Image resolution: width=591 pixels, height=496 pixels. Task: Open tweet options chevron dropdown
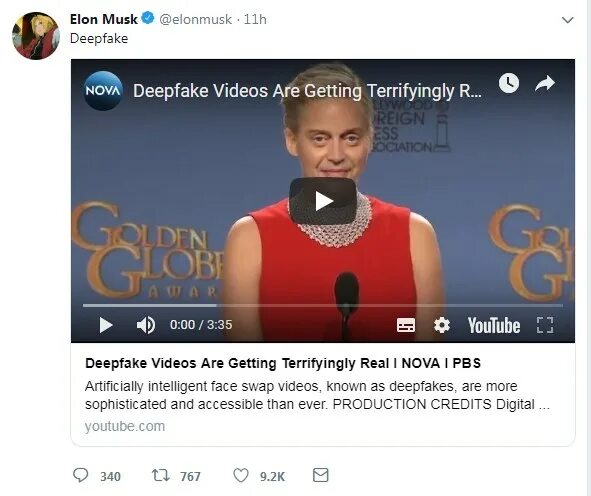[x=567, y=20]
